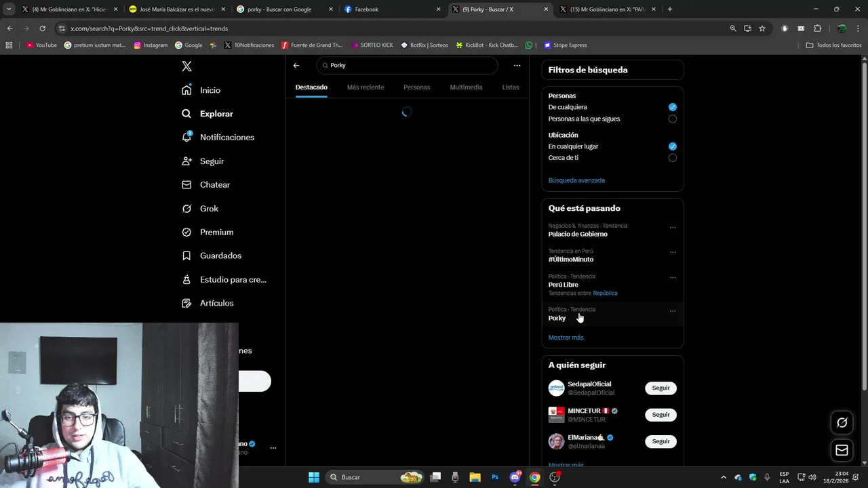
Task: Open Notificaciones bell icon
Action: click(186, 137)
